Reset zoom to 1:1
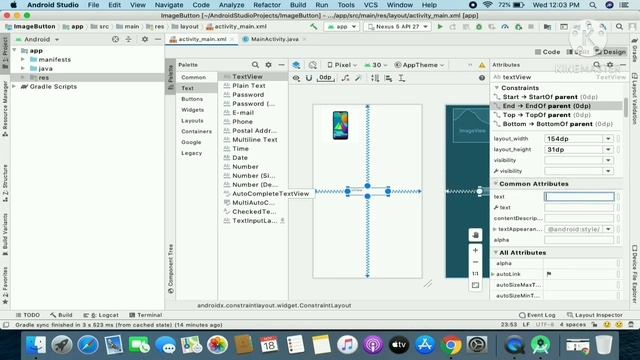The image size is (640, 360). [x=476, y=273]
